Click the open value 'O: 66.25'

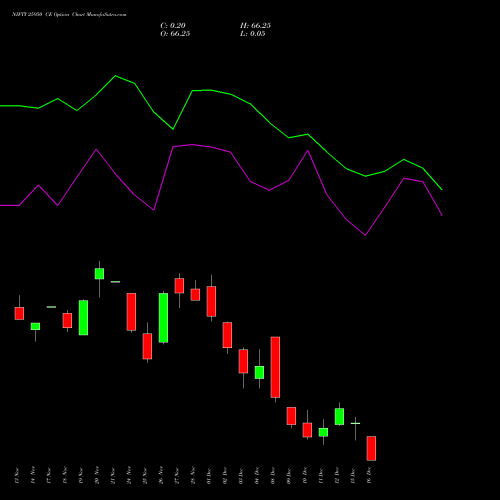point(175,34)
